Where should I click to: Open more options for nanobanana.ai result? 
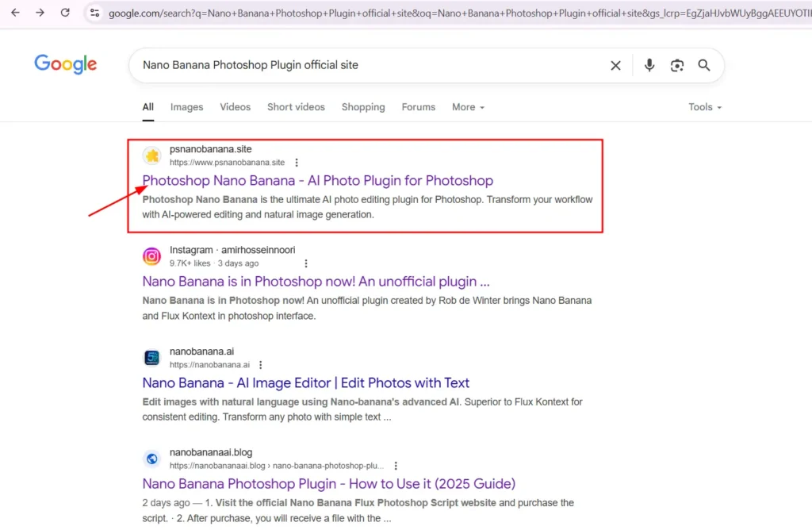[x=260, y=365]
